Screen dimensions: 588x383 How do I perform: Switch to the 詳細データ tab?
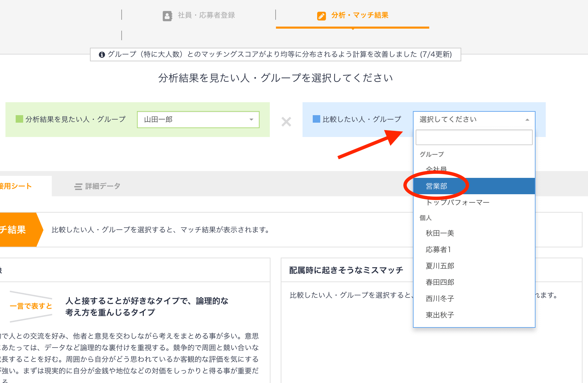click(x=102, y=186)
